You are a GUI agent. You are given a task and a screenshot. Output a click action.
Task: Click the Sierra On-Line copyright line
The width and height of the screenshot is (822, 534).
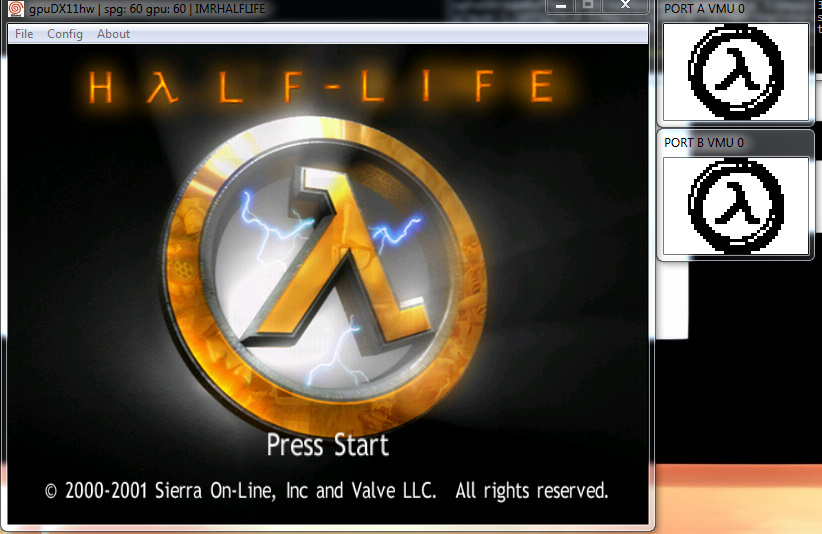pos(327,491)
